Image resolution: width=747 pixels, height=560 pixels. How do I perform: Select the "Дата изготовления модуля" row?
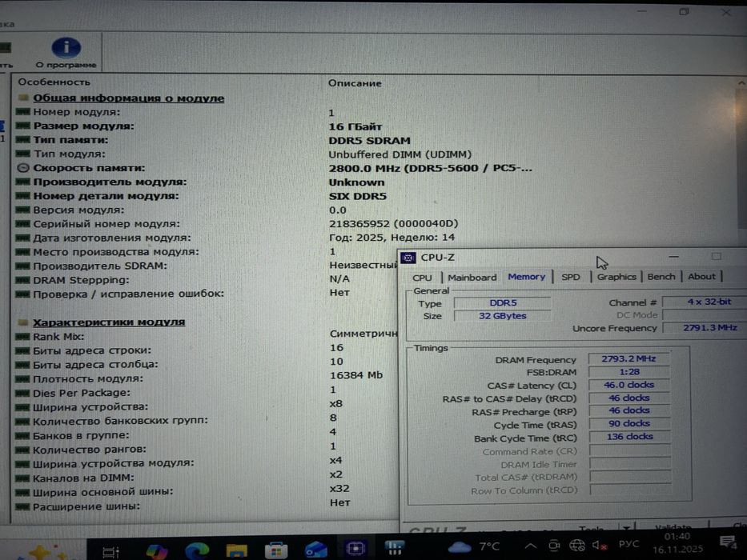(x=235, y=238)
